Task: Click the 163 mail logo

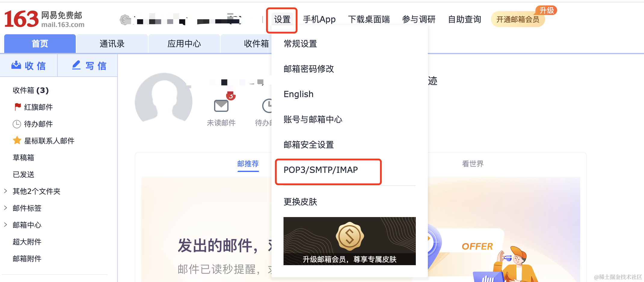Action: click(x=21, y=18)
